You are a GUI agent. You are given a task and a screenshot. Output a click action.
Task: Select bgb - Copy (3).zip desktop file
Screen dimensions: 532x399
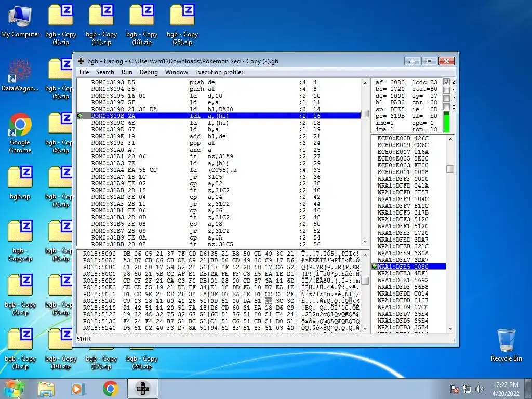pyautogui.click(x=20, y=349)
